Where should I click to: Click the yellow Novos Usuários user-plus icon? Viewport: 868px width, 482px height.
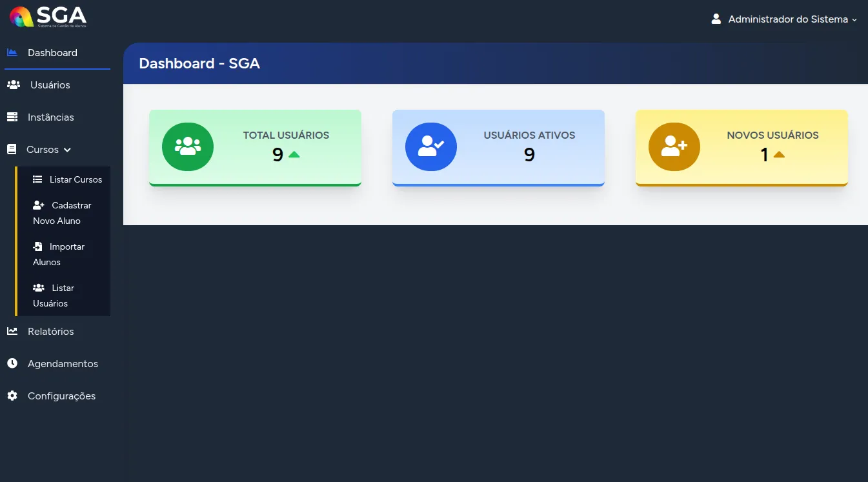[674, 147]
